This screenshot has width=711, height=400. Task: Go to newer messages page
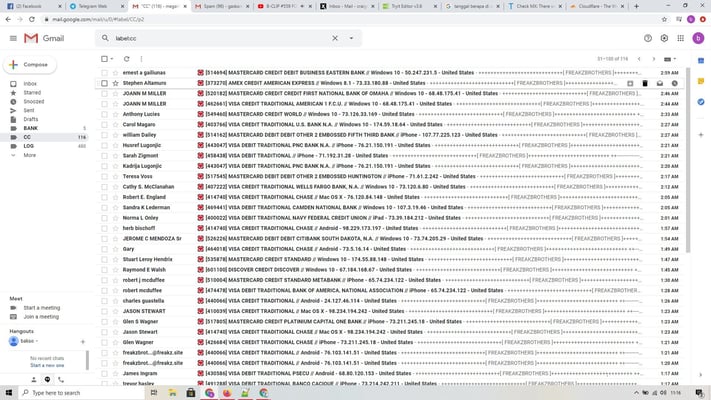pyautogui.click(x=639, y=59)
